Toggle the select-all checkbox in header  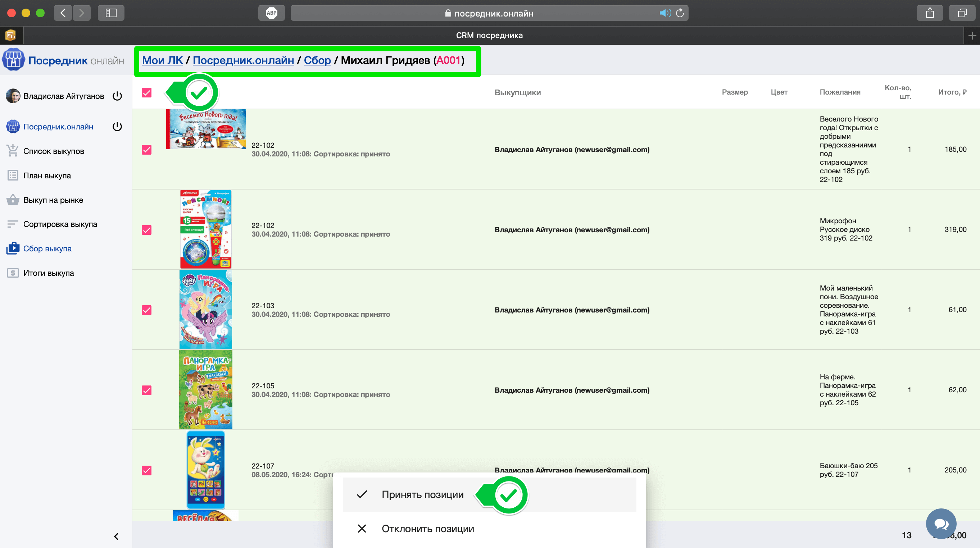coord(146,92)
